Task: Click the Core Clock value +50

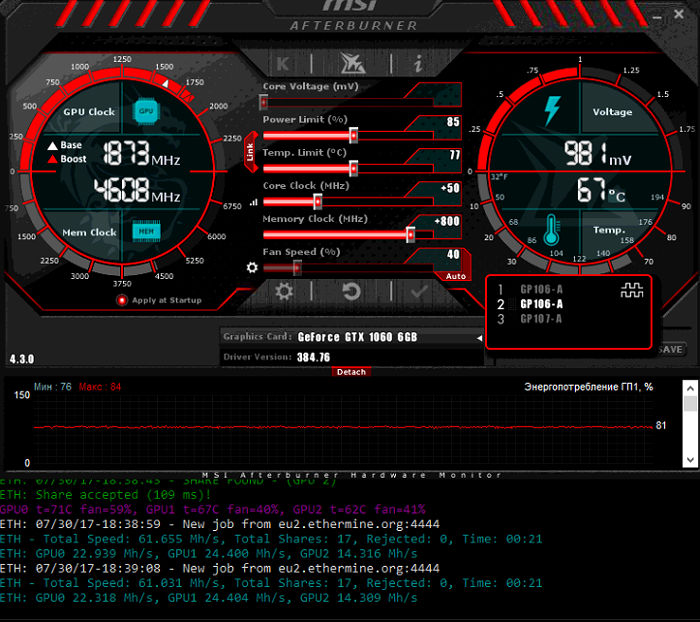Action: pos(450,188)
